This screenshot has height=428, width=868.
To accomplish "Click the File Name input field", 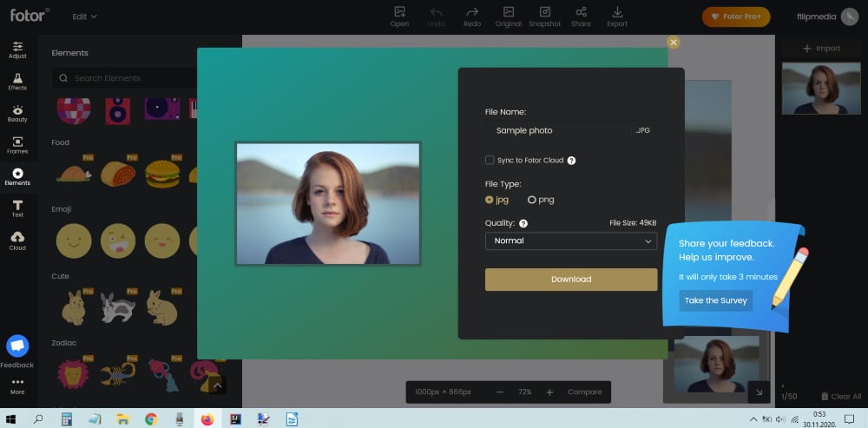I will pos(557,130).
